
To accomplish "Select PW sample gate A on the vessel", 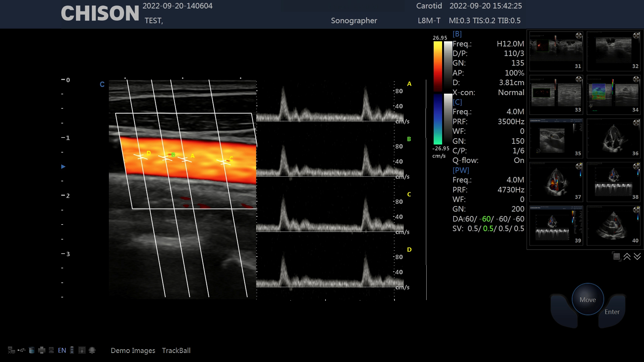I will click(x=185, y=160).
